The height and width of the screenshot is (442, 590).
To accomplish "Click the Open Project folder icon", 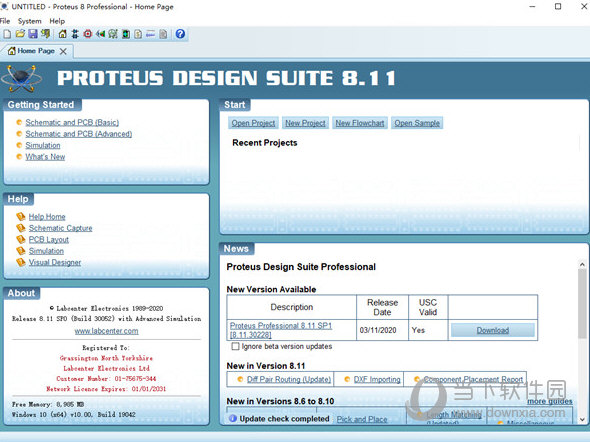I will 20,34.
